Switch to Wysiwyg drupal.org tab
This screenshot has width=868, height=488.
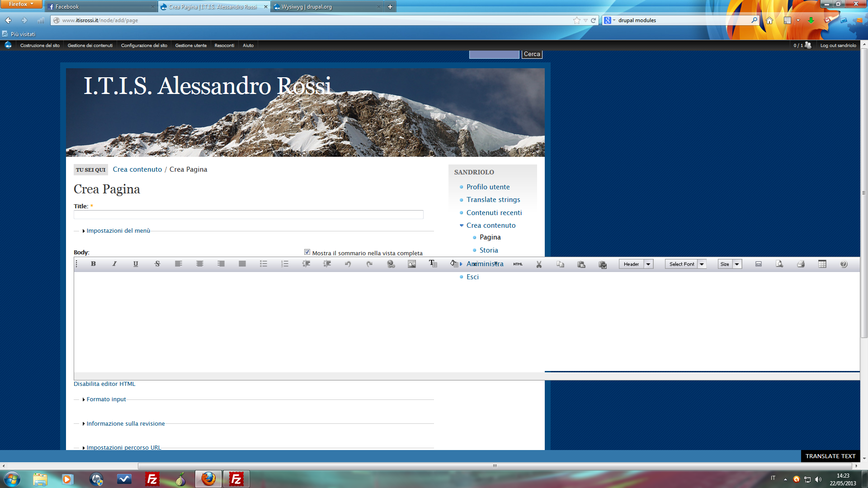pos(327,7)
